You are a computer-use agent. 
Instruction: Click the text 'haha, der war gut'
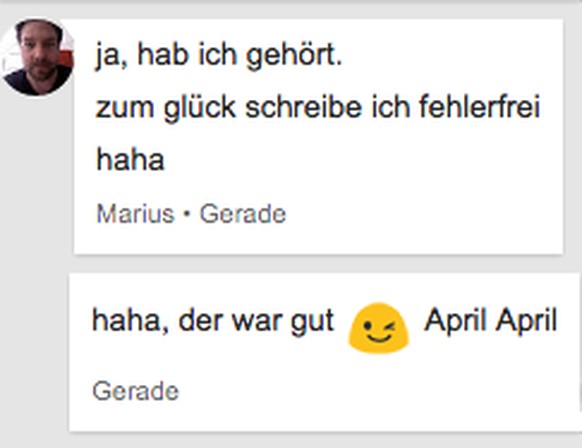tap(213, 321)
